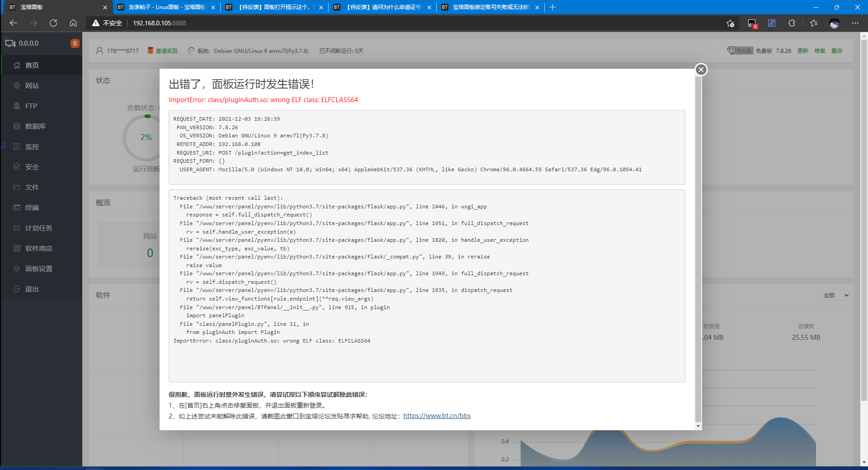Reload the page with the refresh button
The image size is (868, 470).
[53, 23]
